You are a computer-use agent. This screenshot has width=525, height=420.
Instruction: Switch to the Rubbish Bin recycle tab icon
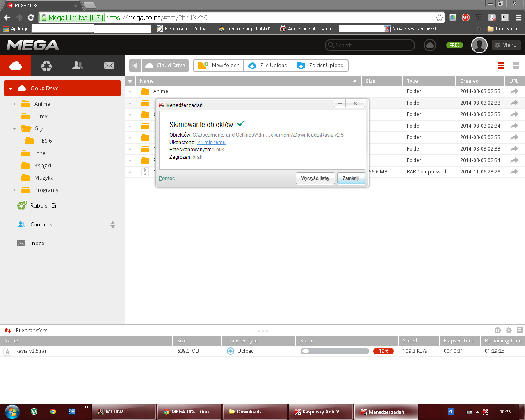[47, 66]
